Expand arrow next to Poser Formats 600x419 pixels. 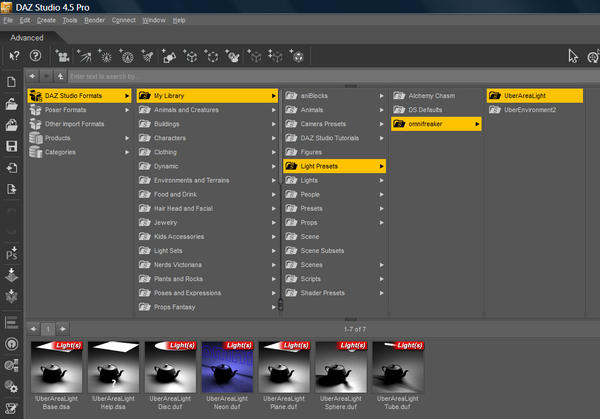pyautogui.click(x=127, y=110)
